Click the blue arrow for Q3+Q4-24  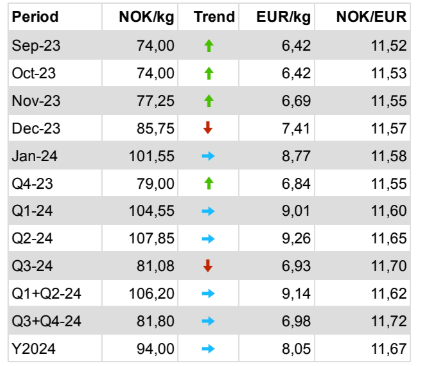click(x=208, y=321)
